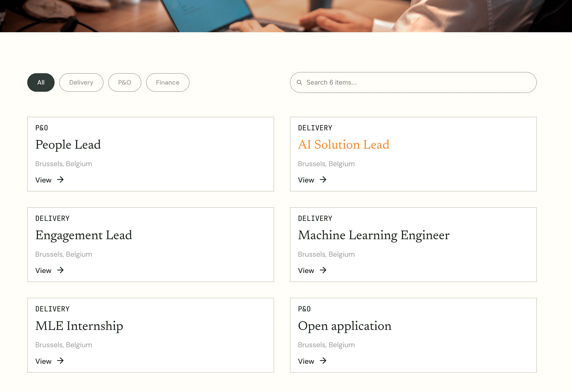Viewport: 572px width, 392px height.
Task: Click Brussels, Belgium under Machine Learning Engineer
Action: 326,255
